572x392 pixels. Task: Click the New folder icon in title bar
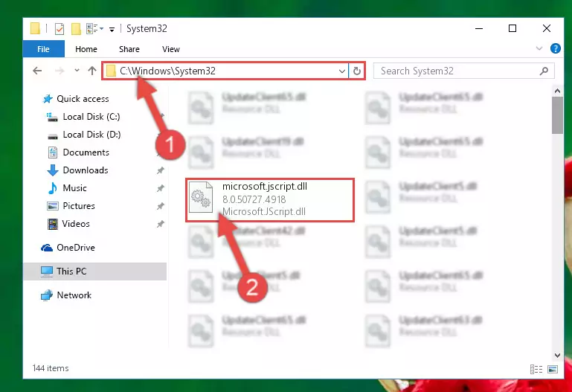click(x=76, y=28)
